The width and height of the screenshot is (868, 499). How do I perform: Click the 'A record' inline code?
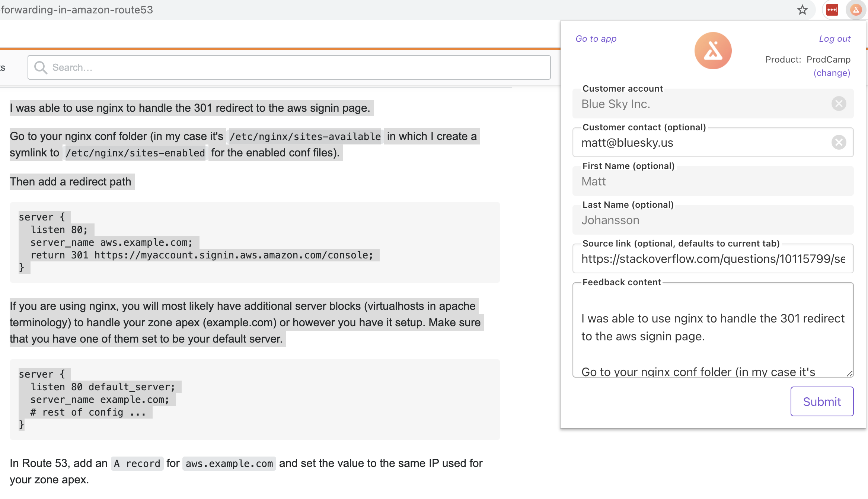coord(137,464)
